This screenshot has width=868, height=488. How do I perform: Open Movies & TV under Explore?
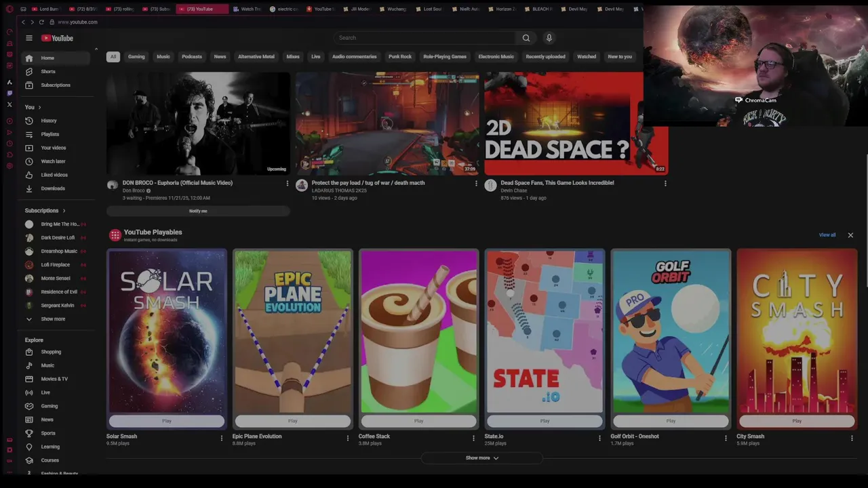tap(56, 379)
